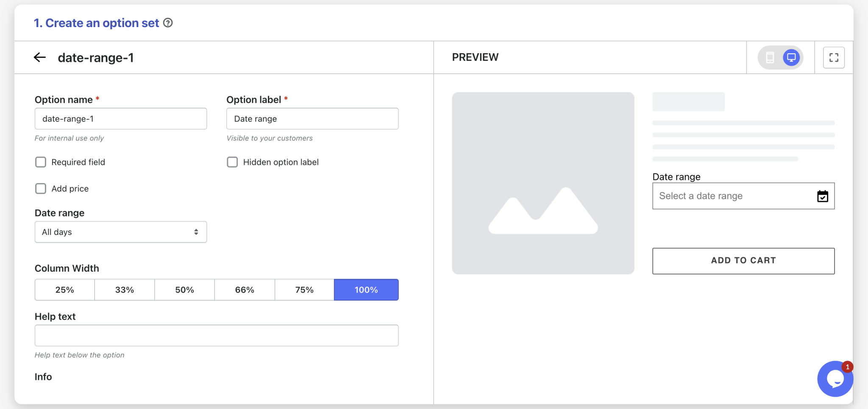Enable the Add price option

click(40, 188)
